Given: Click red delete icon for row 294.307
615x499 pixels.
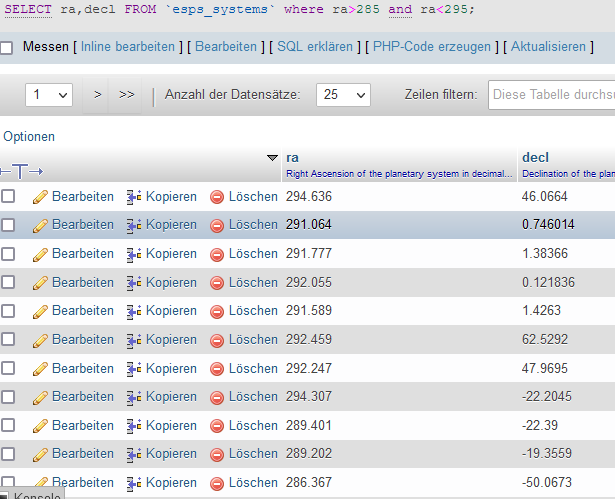Looking at the screenshot, I should click(217, 397).
